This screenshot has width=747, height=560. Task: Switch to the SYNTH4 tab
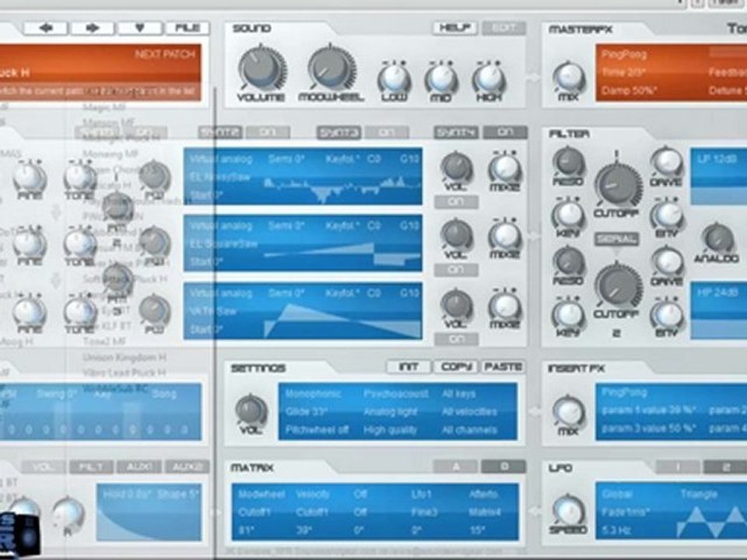click(x=456, y=132)
